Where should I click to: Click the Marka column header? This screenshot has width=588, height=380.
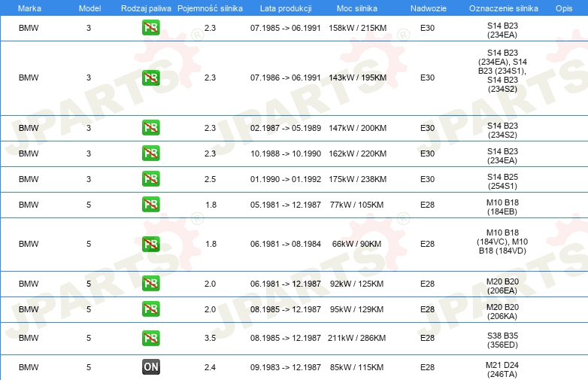pyautogui.click(x=29, y=8)
